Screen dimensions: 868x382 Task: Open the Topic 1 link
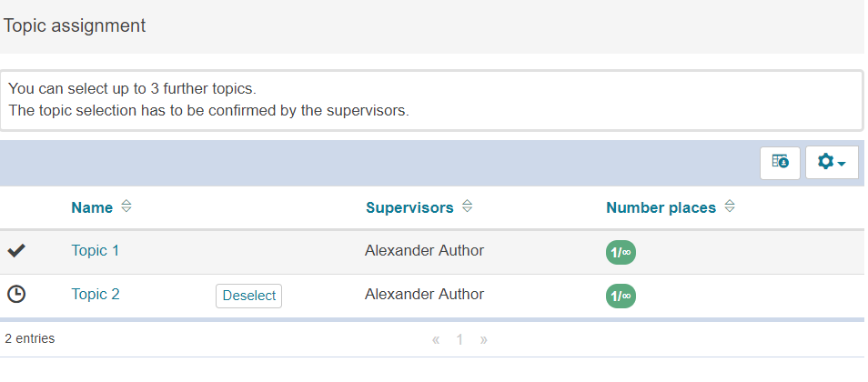pos(96,251)
